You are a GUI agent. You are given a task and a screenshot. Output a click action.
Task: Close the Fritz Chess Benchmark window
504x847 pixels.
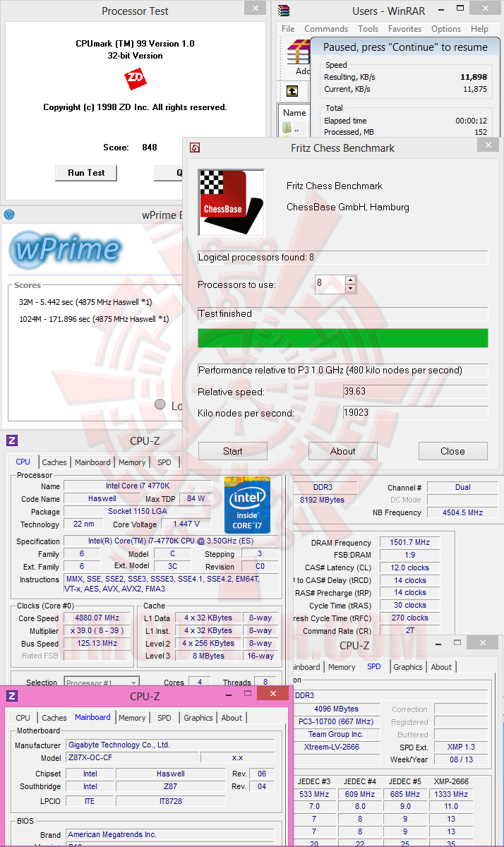click(x=488, y=145)
